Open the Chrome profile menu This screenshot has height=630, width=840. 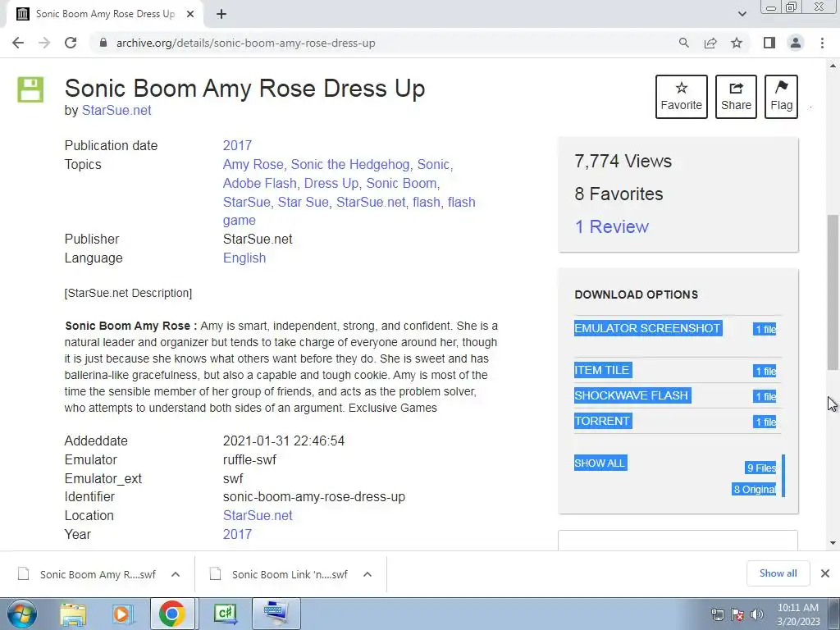point(796,43)
